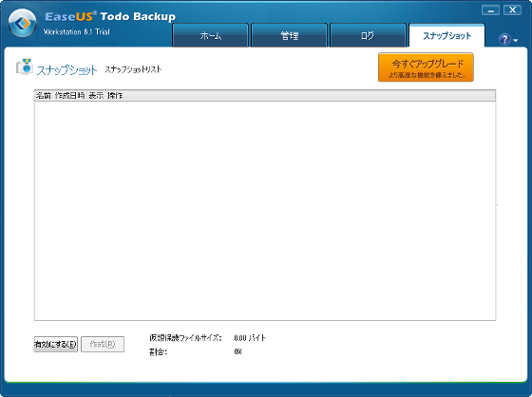Click the 0.00 バイト file size value
532x397 pixels.
coord(250,338)
